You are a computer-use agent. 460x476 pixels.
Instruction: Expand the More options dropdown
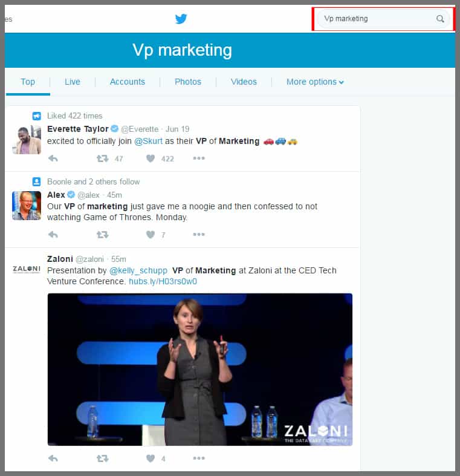pyautogui.click(x=315, y=82)
